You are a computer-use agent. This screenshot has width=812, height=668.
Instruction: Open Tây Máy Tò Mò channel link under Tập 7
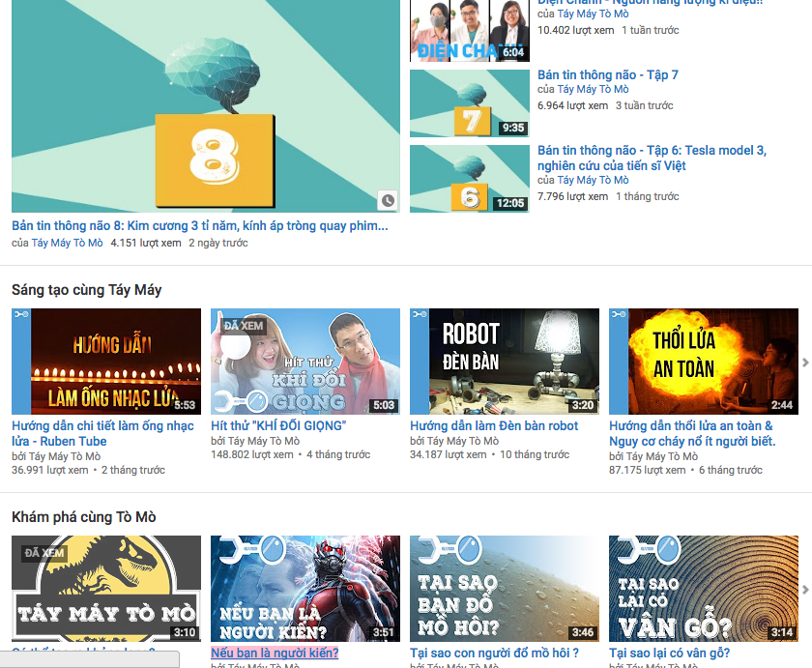tap(593, 89)
